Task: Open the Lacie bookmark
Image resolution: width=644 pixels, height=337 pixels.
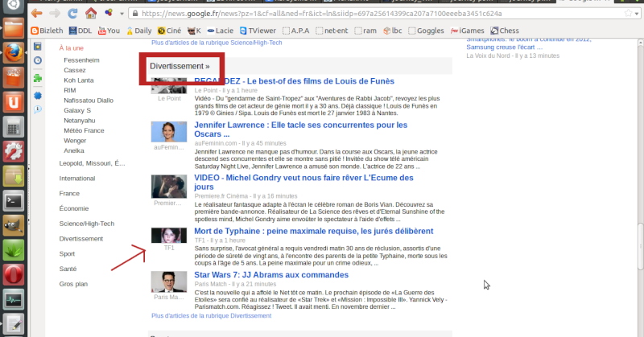Action: 220,31
